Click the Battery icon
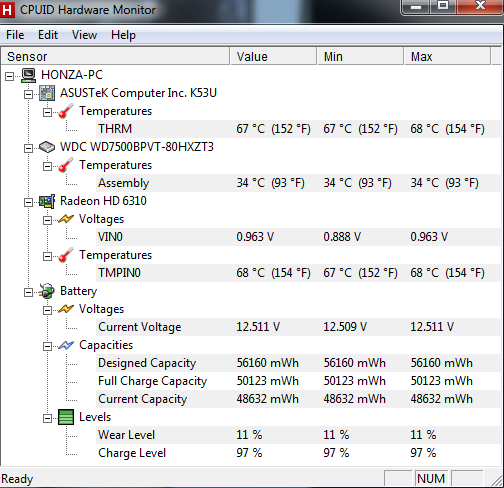 [47, 291]
